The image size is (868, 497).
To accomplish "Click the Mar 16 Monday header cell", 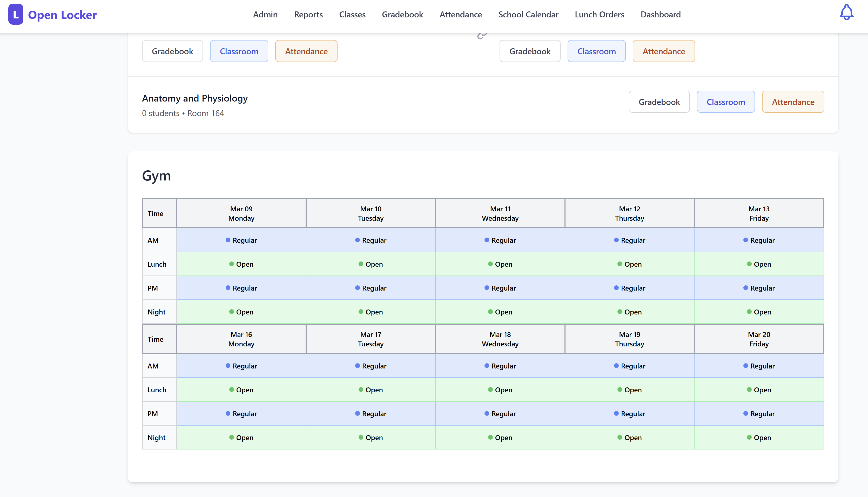I will tap(241, 339).
